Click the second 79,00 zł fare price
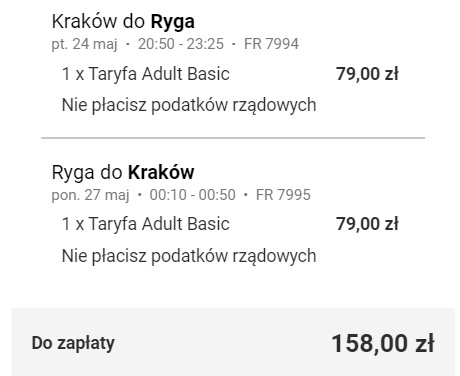The image size is (460, 376). click(367, 224)
